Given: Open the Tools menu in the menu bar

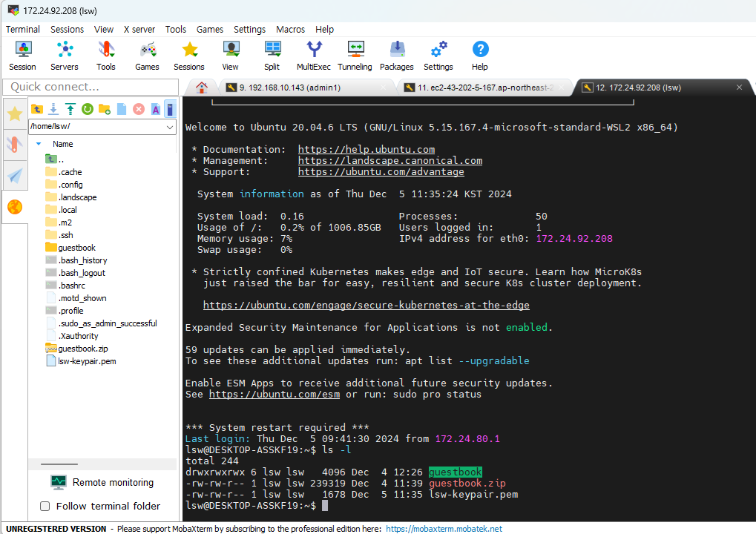Looking at the screenshot, I should coord(176,30).
